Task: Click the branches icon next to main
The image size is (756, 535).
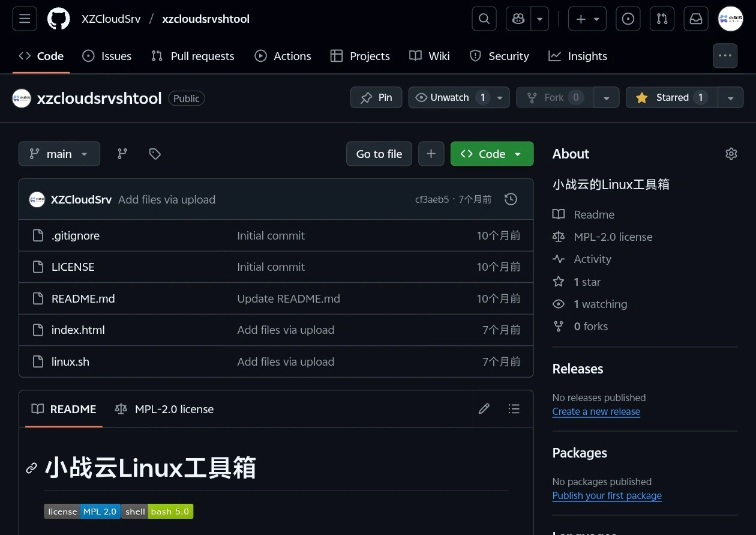Action: (122, 154)
